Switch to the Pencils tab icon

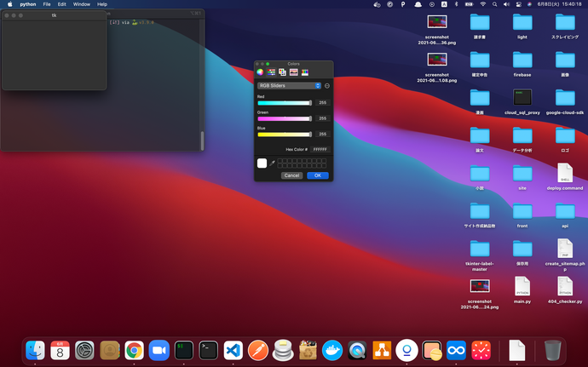[304, 72]
